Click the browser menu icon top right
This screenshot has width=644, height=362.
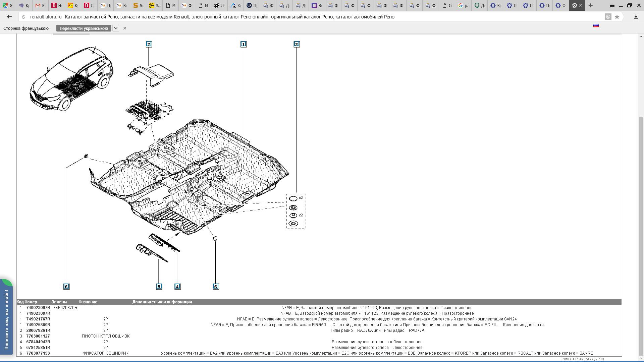coord(612,5)
